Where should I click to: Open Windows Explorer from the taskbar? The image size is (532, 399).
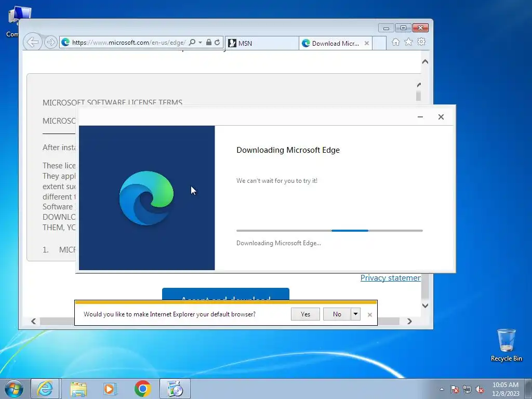click(78, 389)
